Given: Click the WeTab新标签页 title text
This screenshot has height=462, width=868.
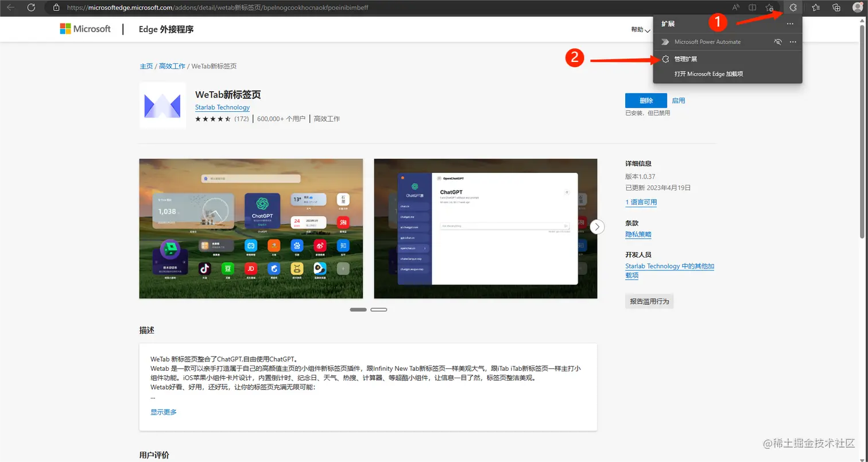Looking at the screenshot, I should coord(228,95).
